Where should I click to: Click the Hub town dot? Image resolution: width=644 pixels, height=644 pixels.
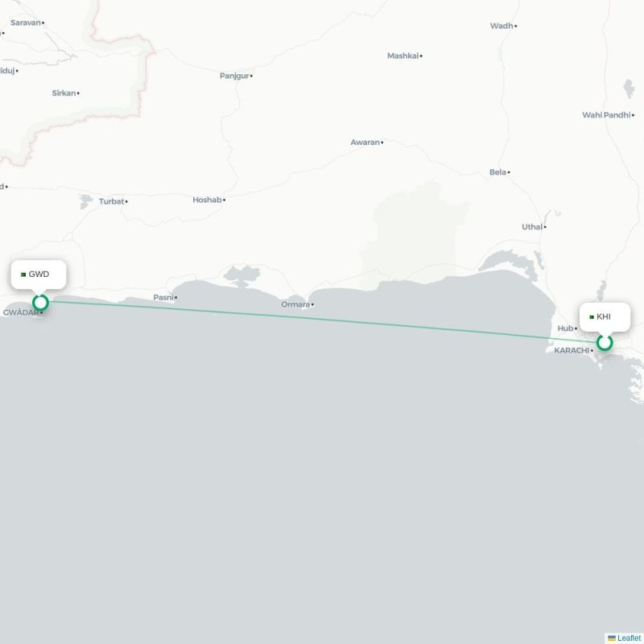576,328
